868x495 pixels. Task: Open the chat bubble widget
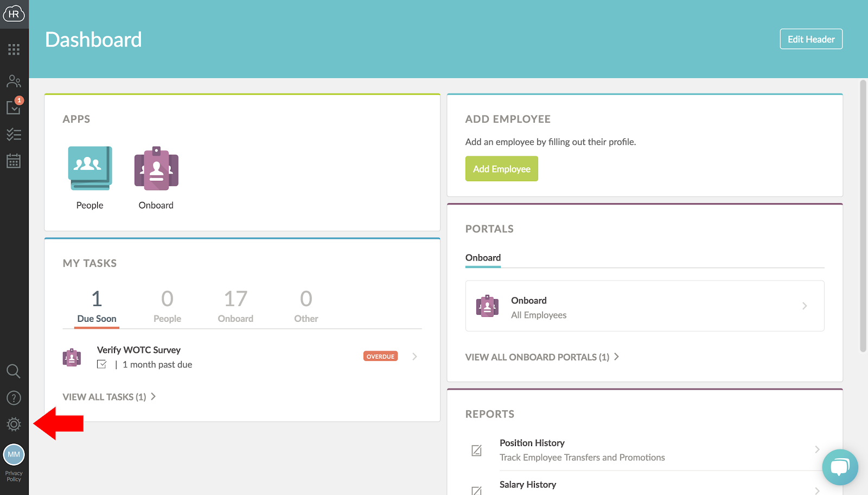[x=840, y=467]
